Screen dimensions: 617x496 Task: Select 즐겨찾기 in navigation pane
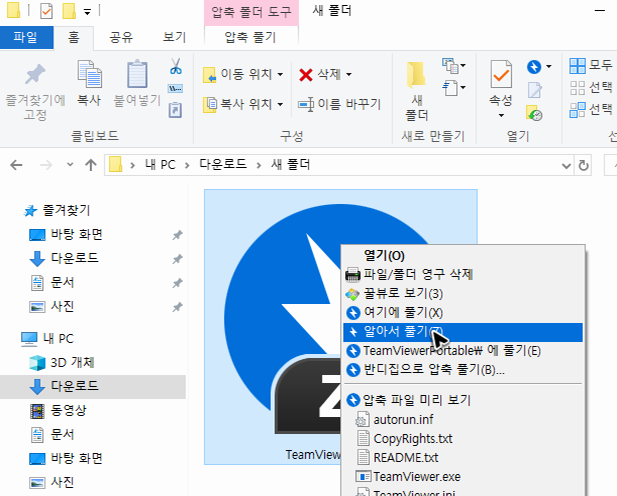tap(66, 211)
